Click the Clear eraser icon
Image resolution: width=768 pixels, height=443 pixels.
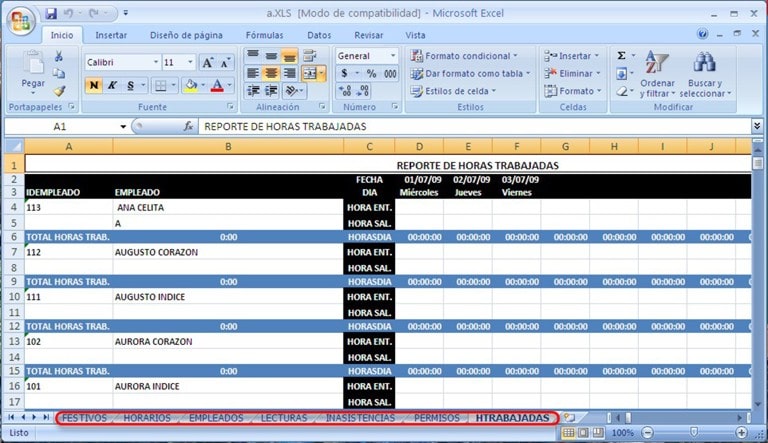click(622, 91)
